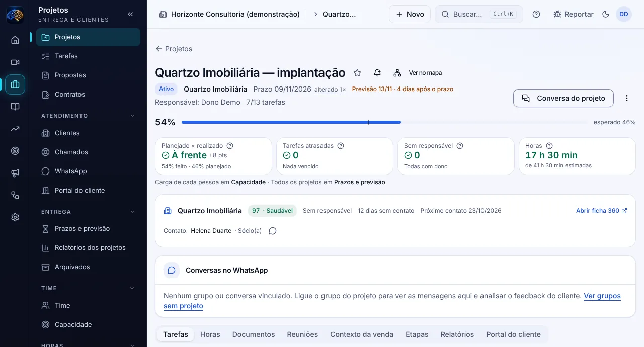
Task: Click chat bubble icon next to Sócio(a)
Action: click(x=273, y=231)
